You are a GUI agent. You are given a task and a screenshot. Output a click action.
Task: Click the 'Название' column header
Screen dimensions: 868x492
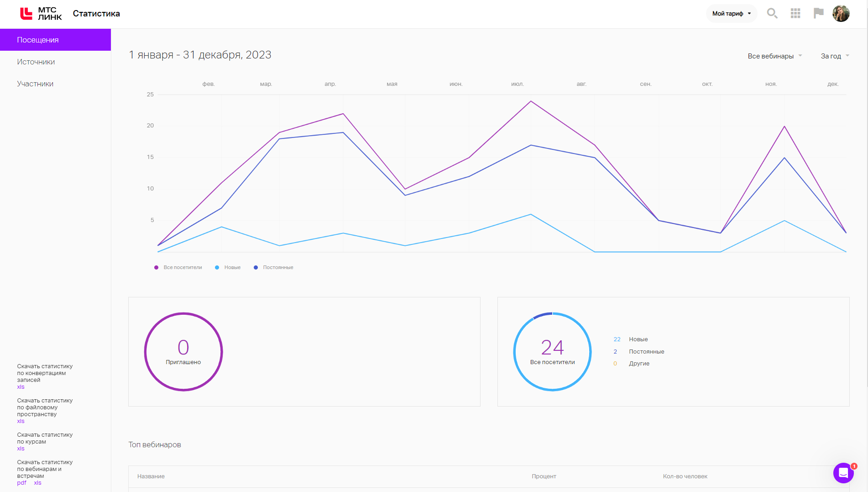pyautogui.click(x=151, y=476)
